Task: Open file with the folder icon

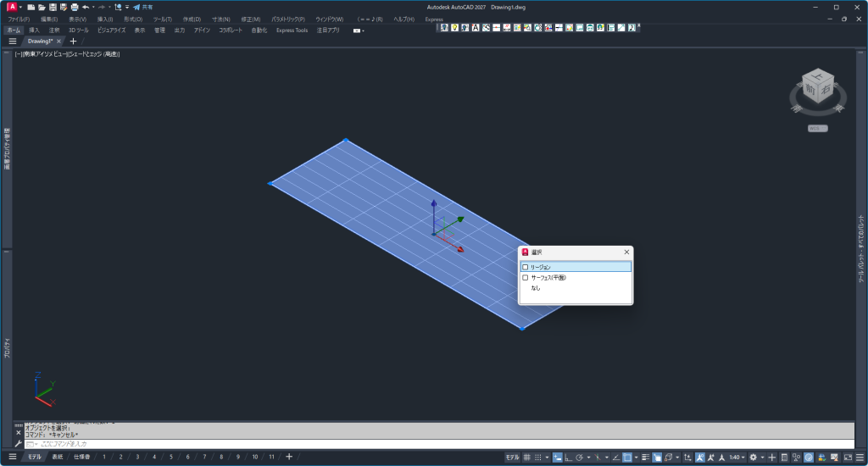Action: 42,7
